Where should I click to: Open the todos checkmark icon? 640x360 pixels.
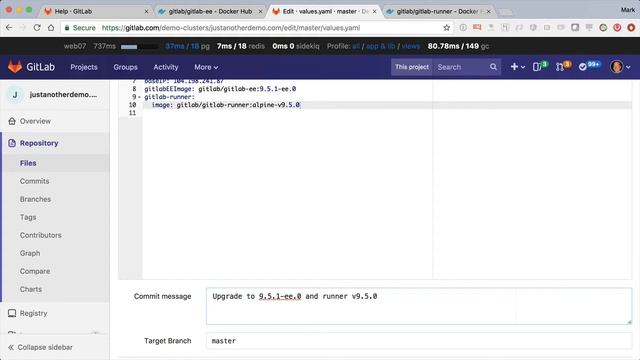pyautogui.click(x=589, y=67)
